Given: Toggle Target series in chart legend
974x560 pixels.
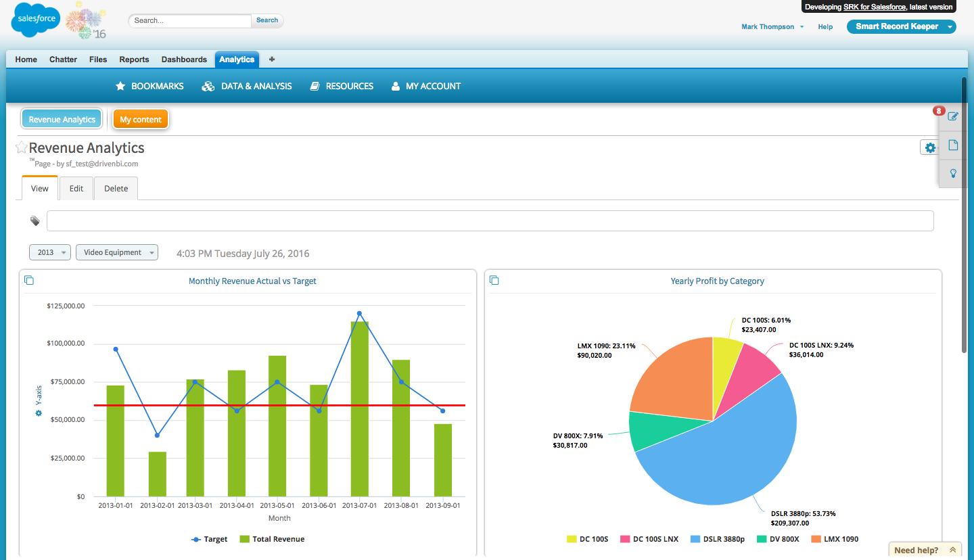Looking at the screenshot, I should [x=210, y=539].
